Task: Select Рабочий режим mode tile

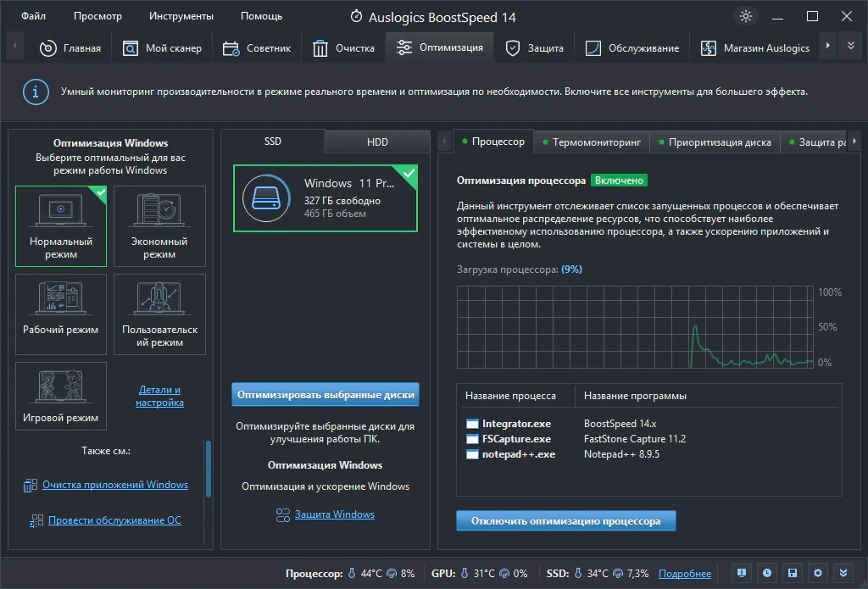Action: (x=61, y=314)
